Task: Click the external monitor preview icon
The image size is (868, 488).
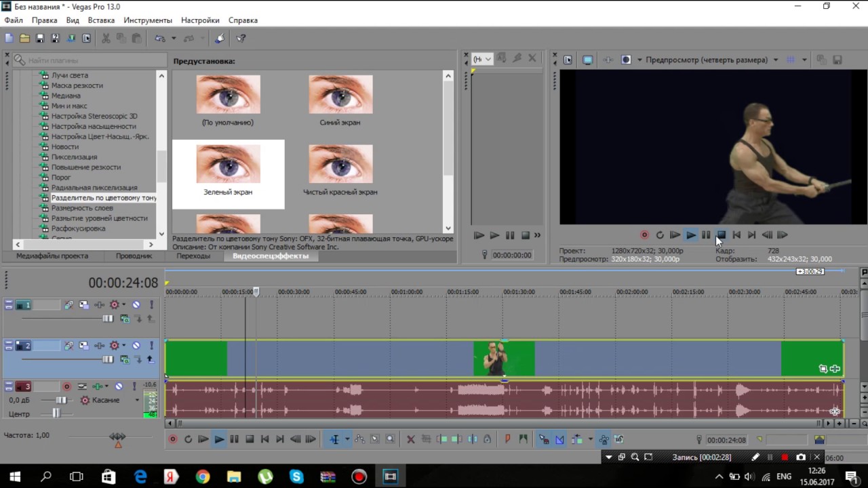Action: pyautogui.click(x=587, y=60)
